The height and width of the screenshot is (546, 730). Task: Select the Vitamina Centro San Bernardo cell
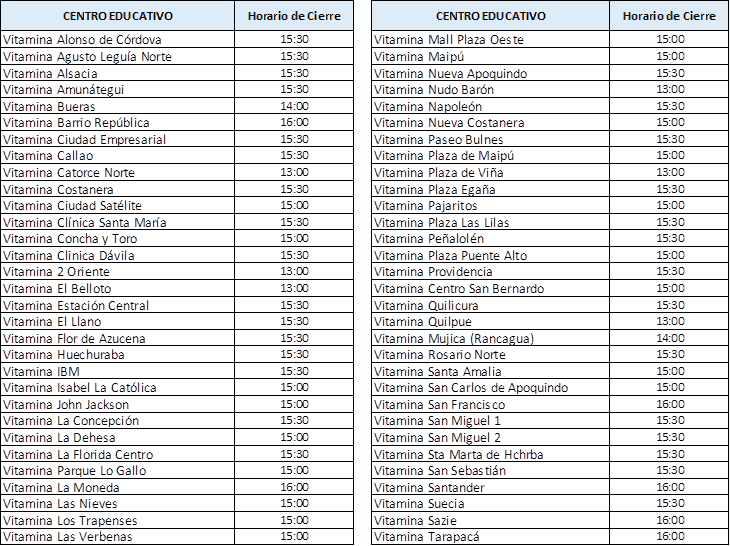(x=491, y=288)
